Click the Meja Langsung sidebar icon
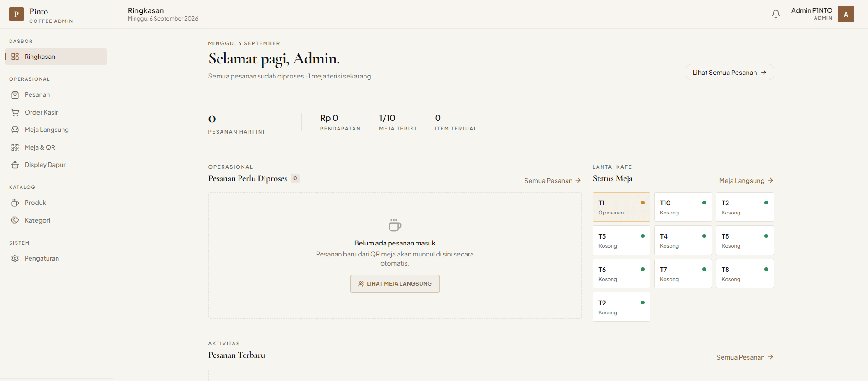This screenshot has width=868, height=381. tap(15, 130)
